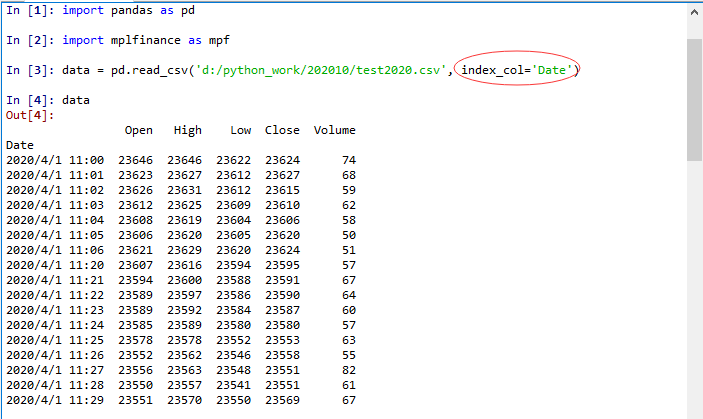Screen dimensions: 703x419
Task: Click the index_col='Date' argument
Action: [x=517, y=70]
